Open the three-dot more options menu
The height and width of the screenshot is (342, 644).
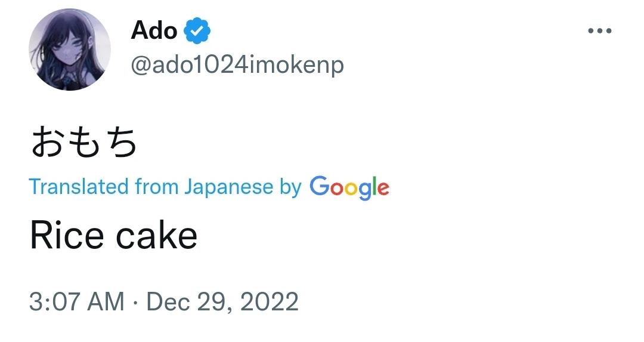pos(599,32)
